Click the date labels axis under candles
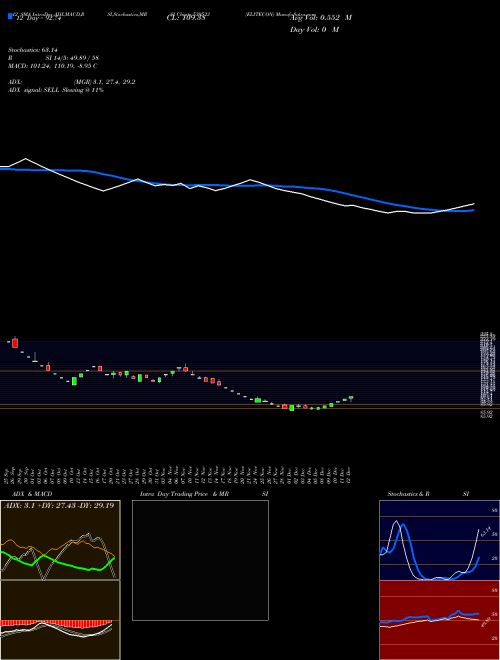Image resolution: width=500 pixels, height=660 pixels. click(x=179, y=474)
